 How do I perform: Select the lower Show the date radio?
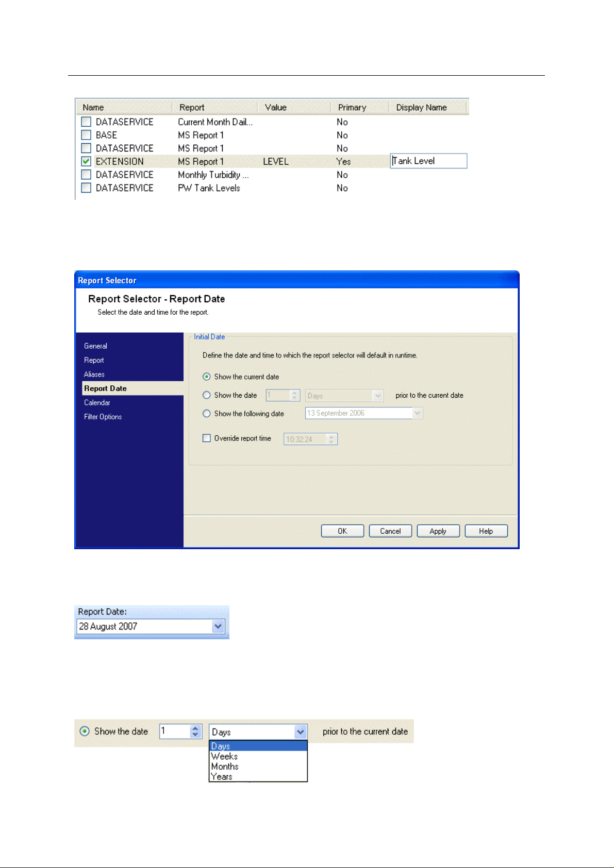[85, 731]
